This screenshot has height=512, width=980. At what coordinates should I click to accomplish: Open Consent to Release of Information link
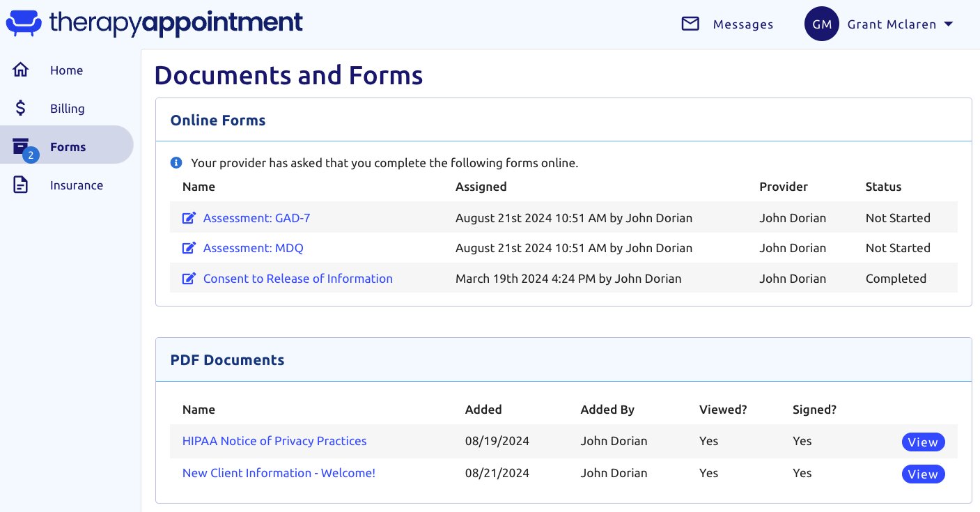(x=297, y=279)
